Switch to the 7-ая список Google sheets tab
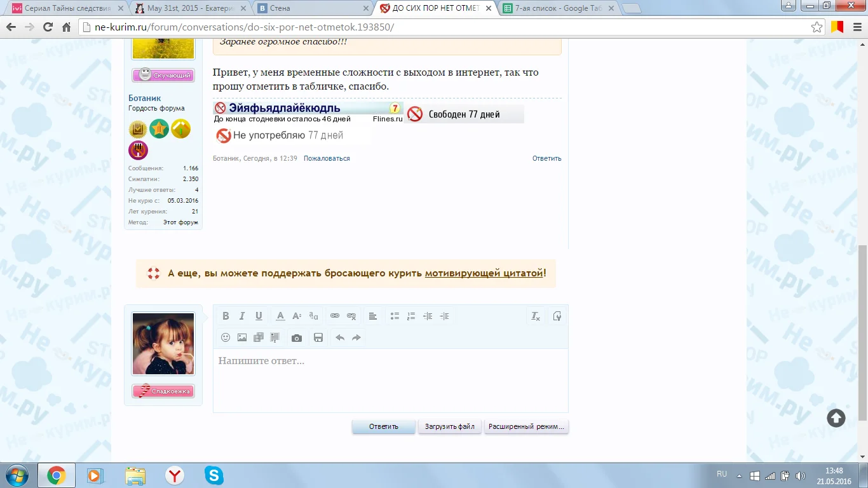868x488 pixels. 557,8
